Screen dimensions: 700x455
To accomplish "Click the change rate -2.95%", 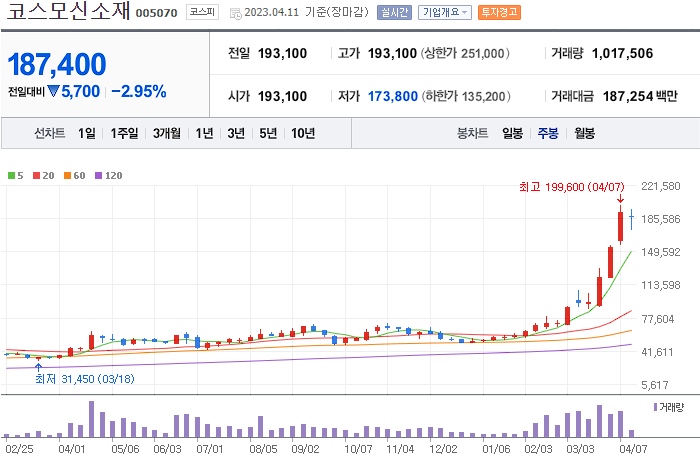I will point(139,92).
